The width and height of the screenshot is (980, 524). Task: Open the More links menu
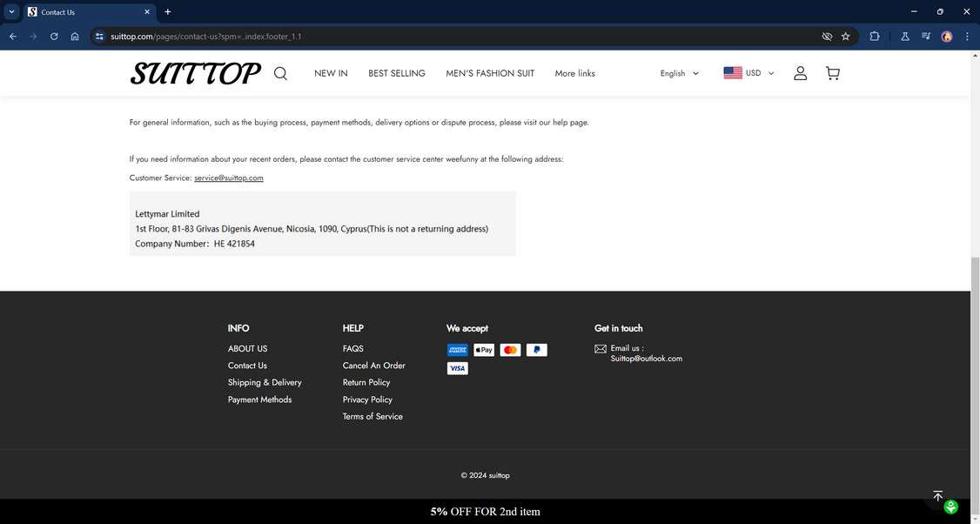coord(575,73)
